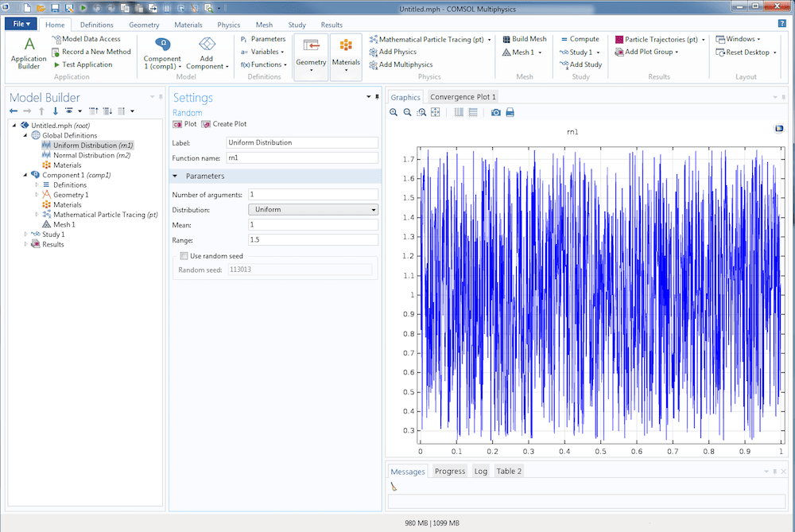This screenshot has height=532, width=795.
Task: Click Create Plot in Settings
Action: (224, 124)
